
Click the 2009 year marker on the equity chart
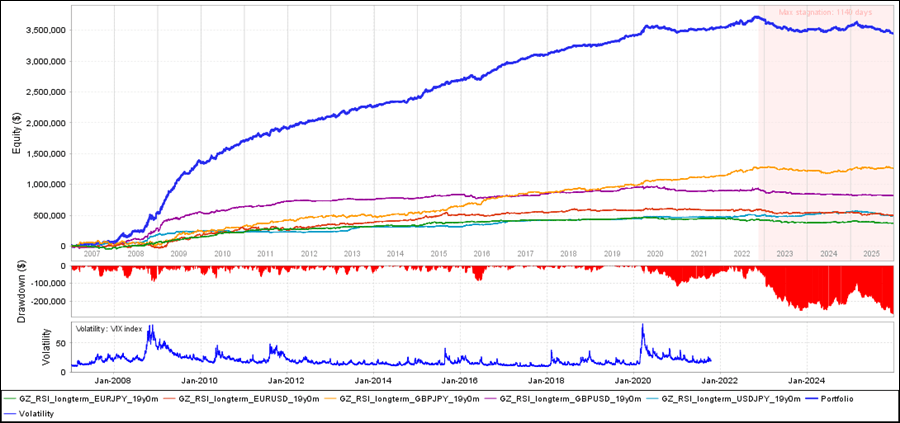[x=179, y=254]
